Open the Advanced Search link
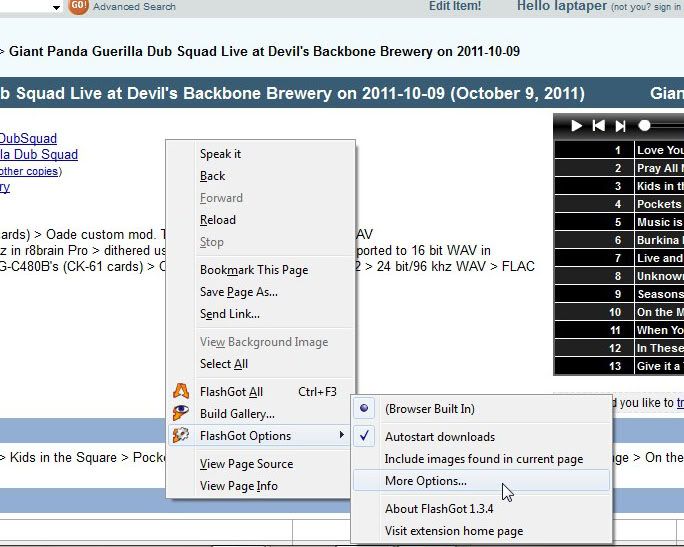The image size is (684, 547). tap(134, 7)
